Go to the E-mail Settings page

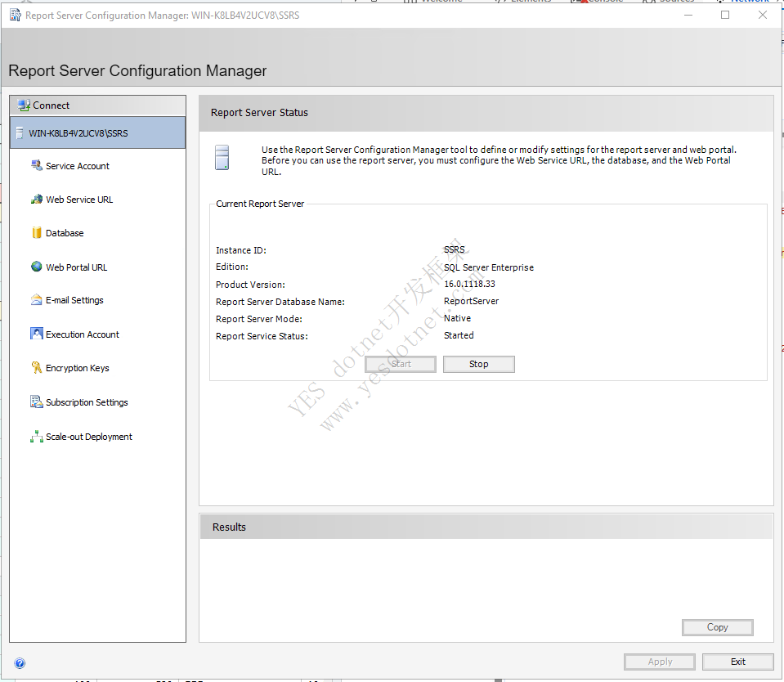pyautogui.click(x=74, y=300)
